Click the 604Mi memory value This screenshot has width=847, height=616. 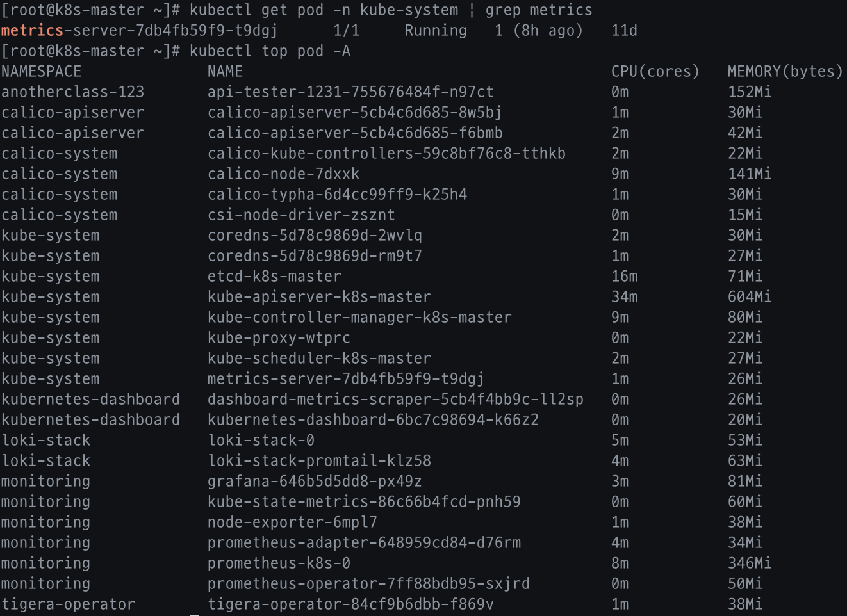click(749, 296)
